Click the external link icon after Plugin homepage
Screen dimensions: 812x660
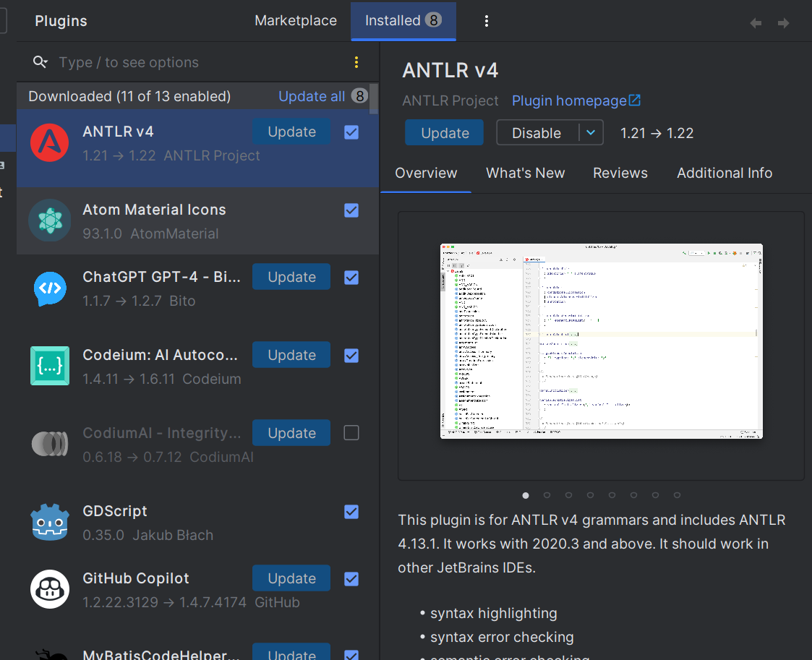pyautogui.click(x=635, y=100)
